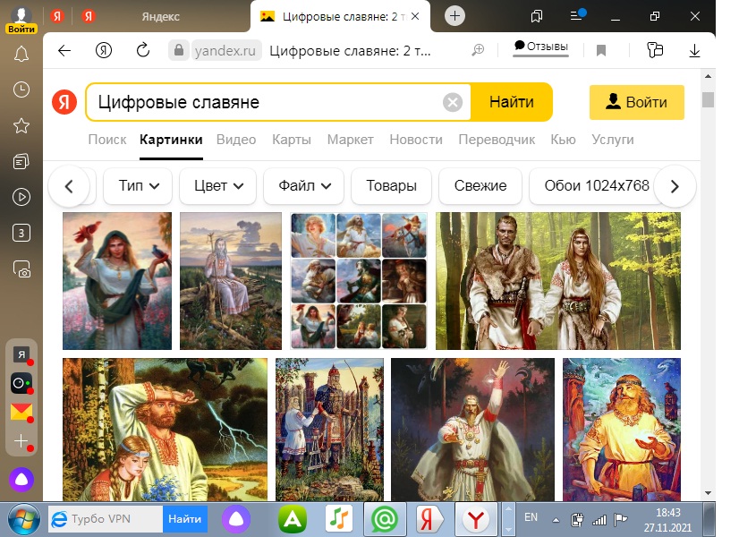The height and width of the screenshot is (537, 756).
Task: Open the lightning storm painting thumbnail
Action: pos(165,430)
